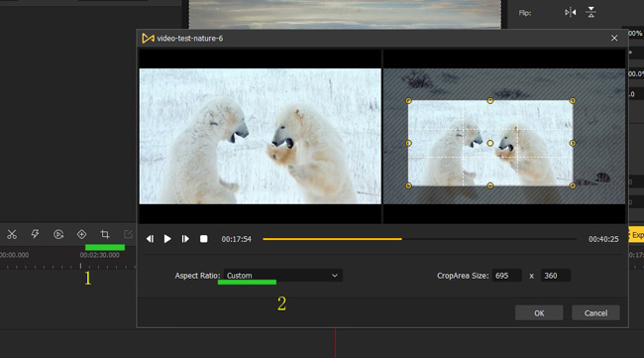Viewport: 644px width, 358px height.
Task: Select the top-middle crop handle
Action: tap(490, 101)
